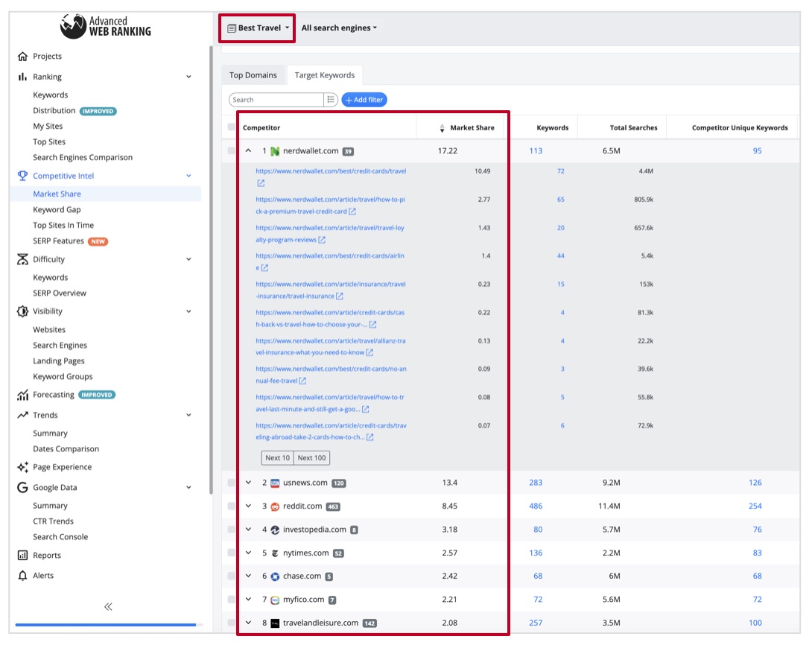Image resolution: width=812 pixels, height=648 pixels.
Task: Collapse sidebar with double chevron icon
Action: click(108, 606)
